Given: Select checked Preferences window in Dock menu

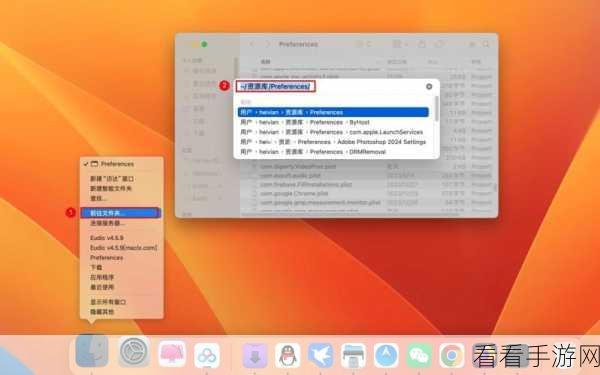Looking at the screenshot, I should pos(117,164).
